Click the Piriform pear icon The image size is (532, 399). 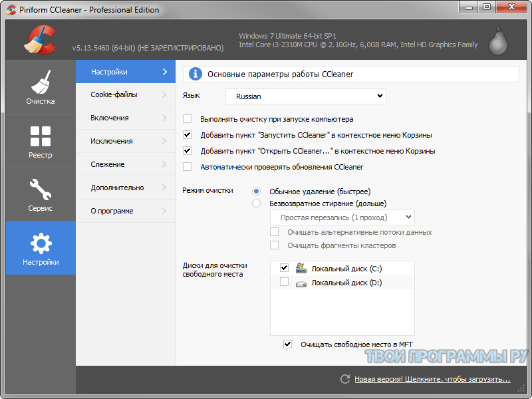[498, 41]
